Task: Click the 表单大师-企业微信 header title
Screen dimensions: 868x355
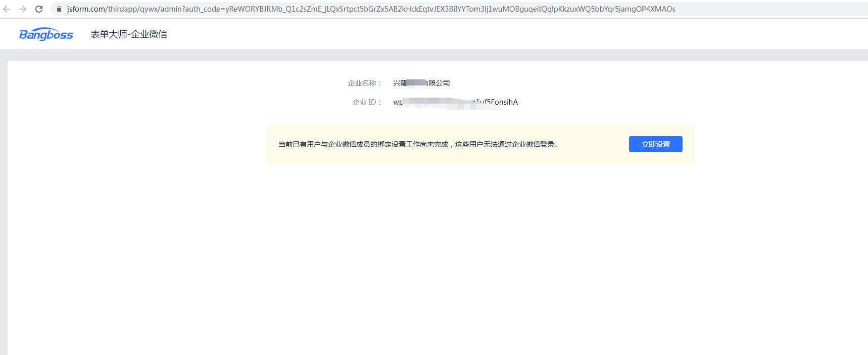Action: click(128, 34)
